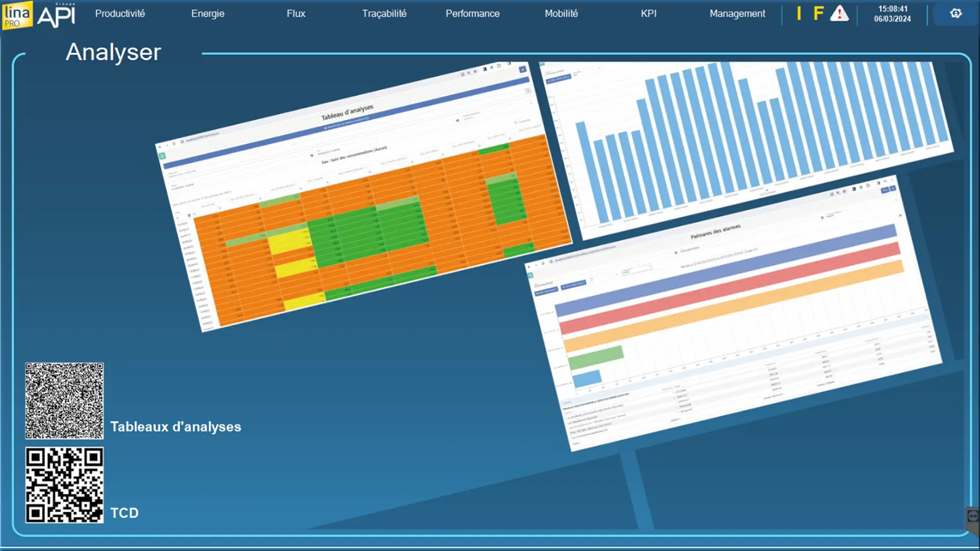Open the red alarm warning triangle

coord(839,14)
